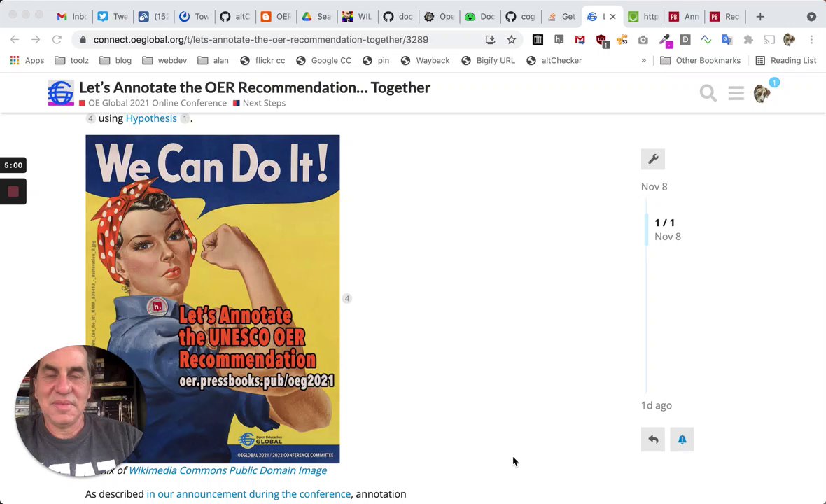
Task: Switch to the Get tab
Action: pos(561,17)
